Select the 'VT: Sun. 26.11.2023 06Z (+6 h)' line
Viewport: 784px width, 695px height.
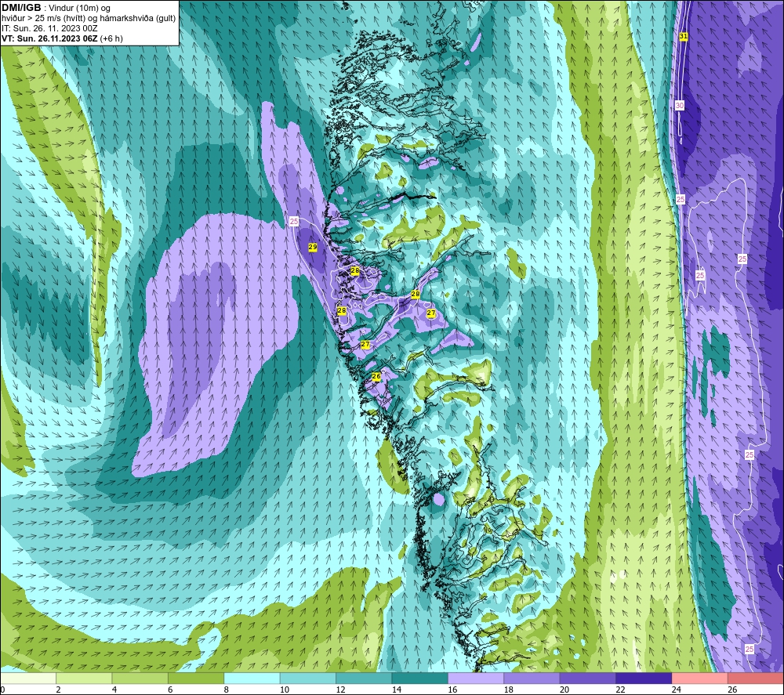(62, 38)
